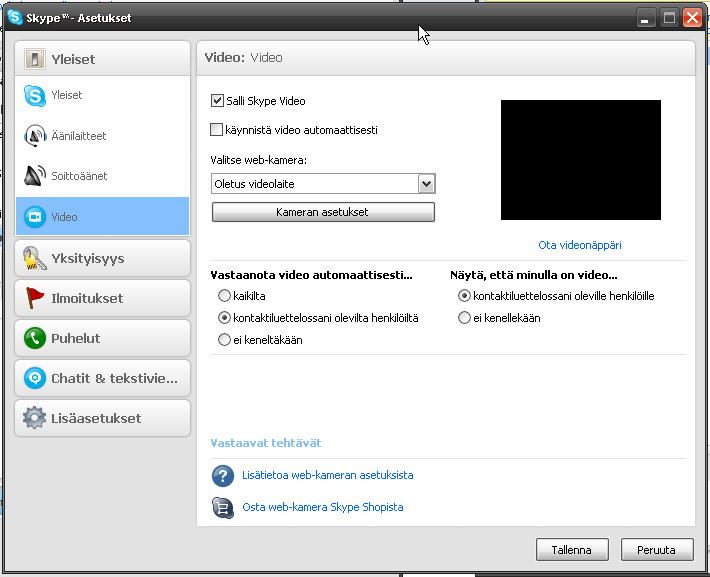Save settings with Tallenna button
The height and width of the screenshot is (577, 710).
pos(572,549)
